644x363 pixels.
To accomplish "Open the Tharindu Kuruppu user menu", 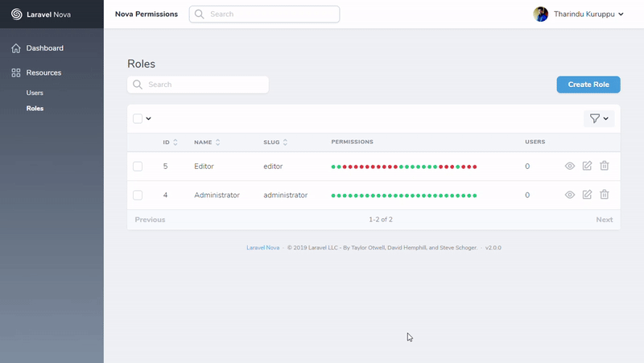I will tap(588, 14).
